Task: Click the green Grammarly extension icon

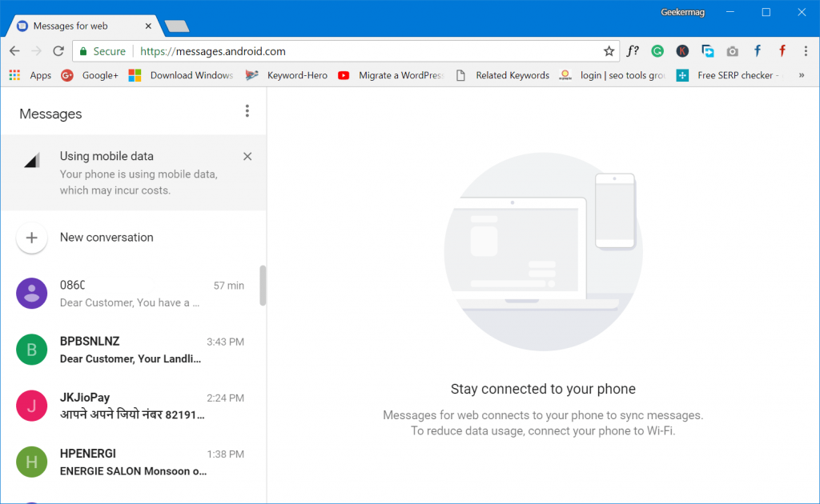Action: tap(657, 50)
